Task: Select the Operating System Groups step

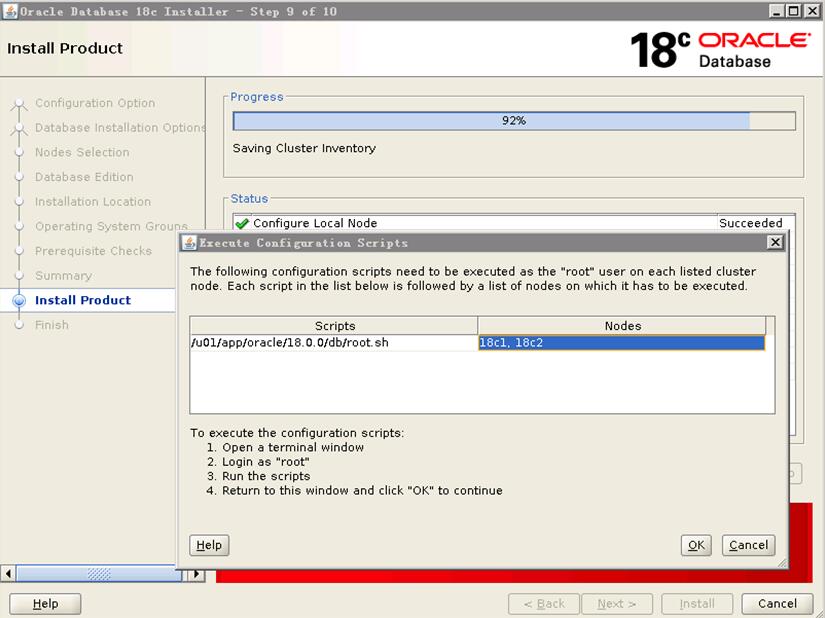Action: [x=111, y=227]
